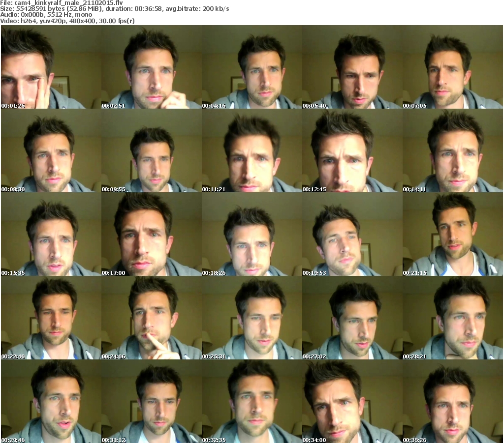
Task: Click the frame at 00:28:21
Action: pyautogui.click(x=453, y=318)
